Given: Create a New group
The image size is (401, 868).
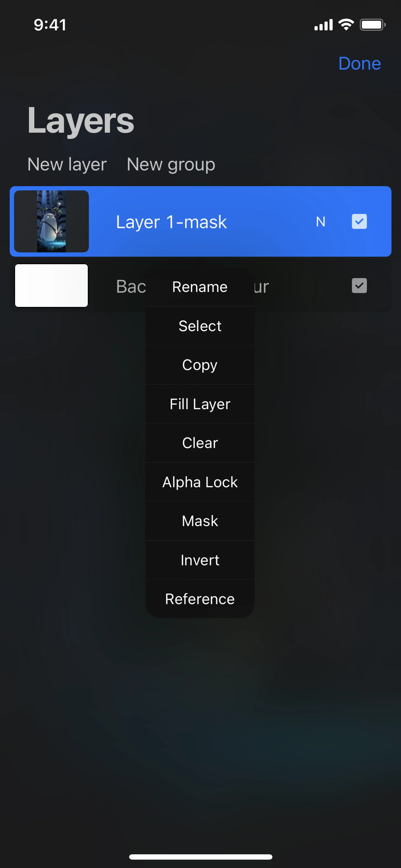Looking at the screenshot, I should pos(170,165).
